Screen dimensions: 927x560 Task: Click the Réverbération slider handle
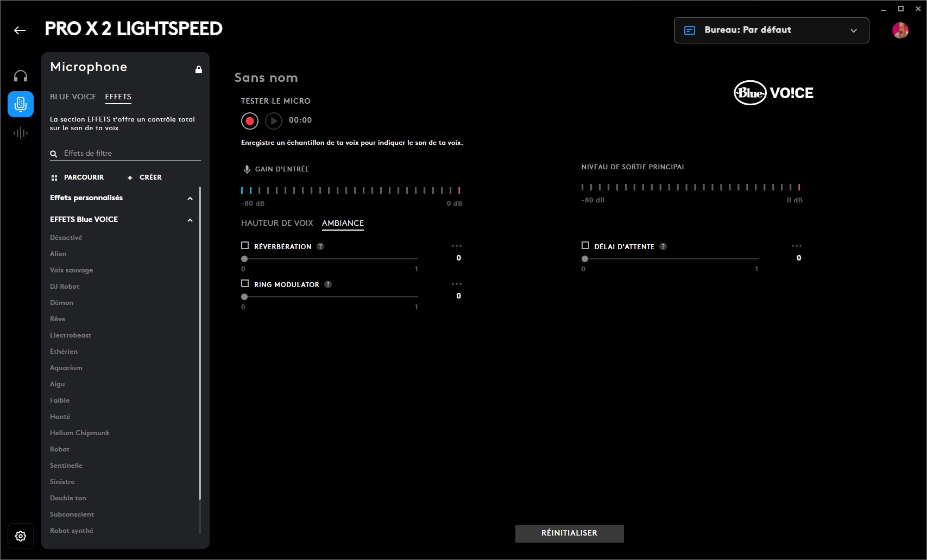click(244, 259)
